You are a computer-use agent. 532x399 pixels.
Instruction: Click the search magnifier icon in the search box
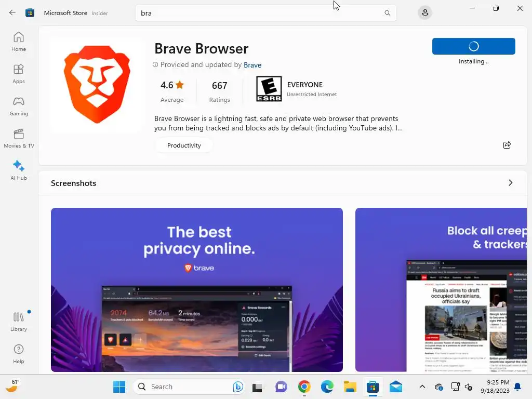(x=387, y=13)
